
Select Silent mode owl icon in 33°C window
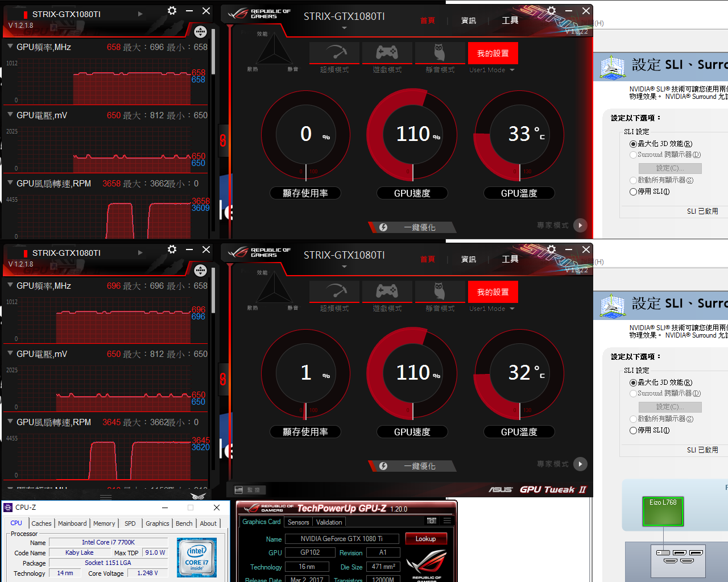(x=440, y=53)
